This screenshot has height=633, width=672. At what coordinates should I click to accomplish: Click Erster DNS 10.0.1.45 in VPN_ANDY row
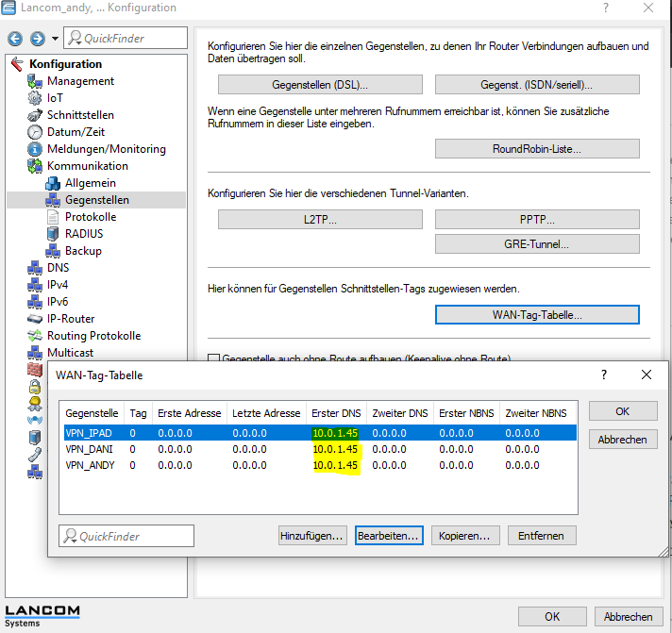335,465
